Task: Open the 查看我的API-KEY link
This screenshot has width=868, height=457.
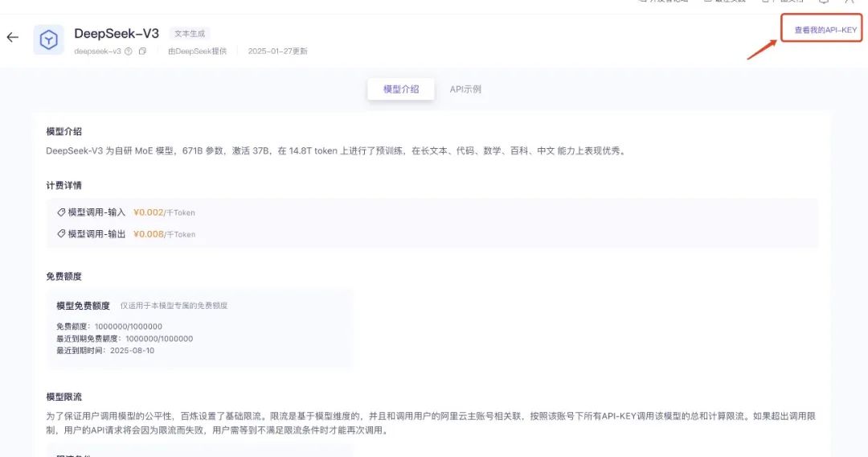Action: (x=825, y=30)
